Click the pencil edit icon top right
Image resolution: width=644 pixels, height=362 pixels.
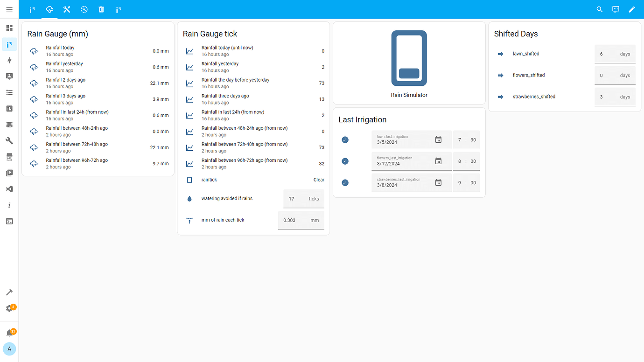click(x=632, y=9)
